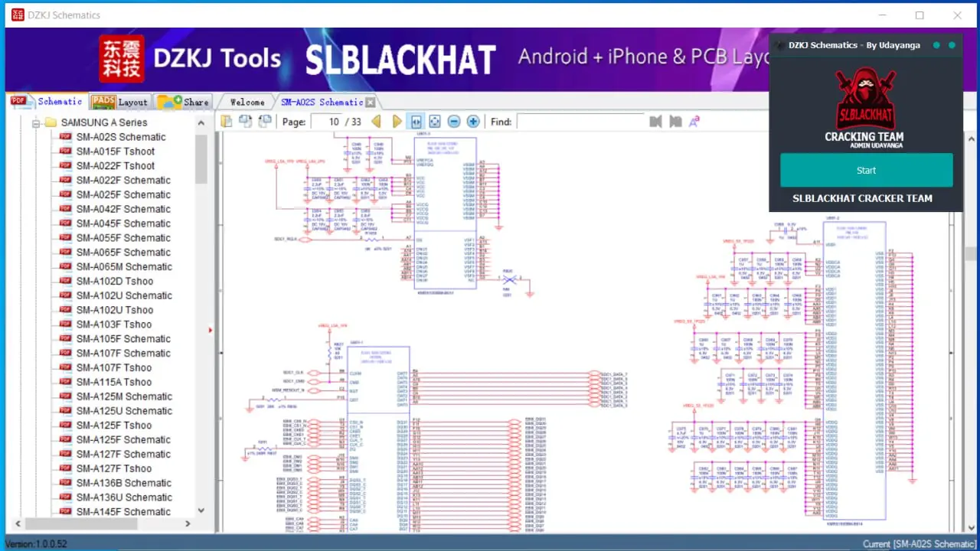Click PDF icon beside SM-A127F Tshoo
Viewport: 980px width, 551px height.
coord(65,468)
